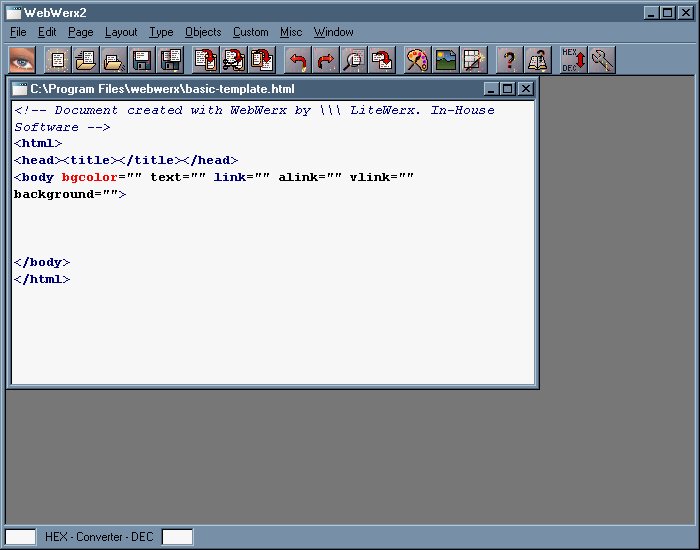Open the Window menu
Screen dimensions: 700x550
point(333,32)
